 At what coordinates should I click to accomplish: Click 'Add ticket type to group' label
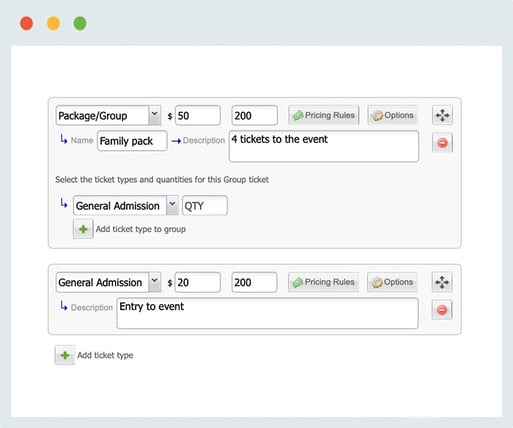[x=141, y=229]
